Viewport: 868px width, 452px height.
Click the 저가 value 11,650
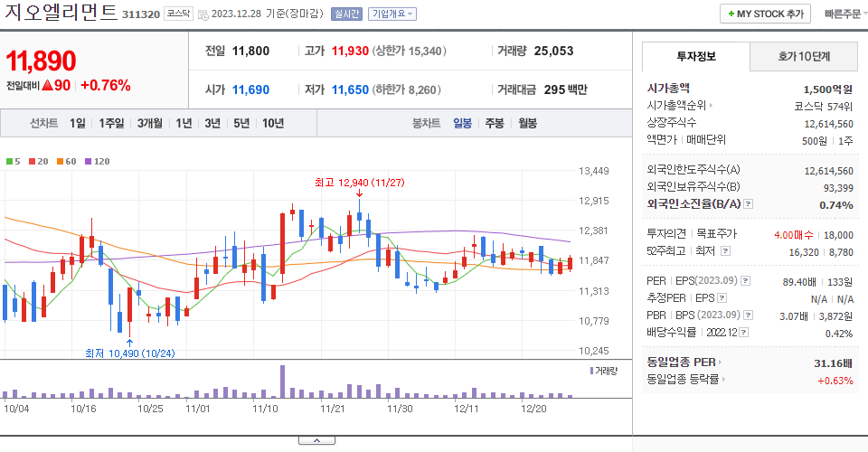click(350, 89)
